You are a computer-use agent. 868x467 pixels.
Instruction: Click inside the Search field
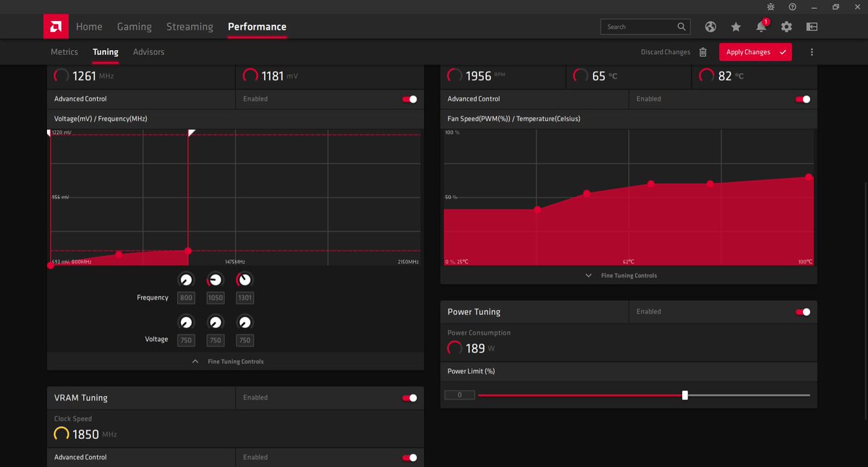645,27
